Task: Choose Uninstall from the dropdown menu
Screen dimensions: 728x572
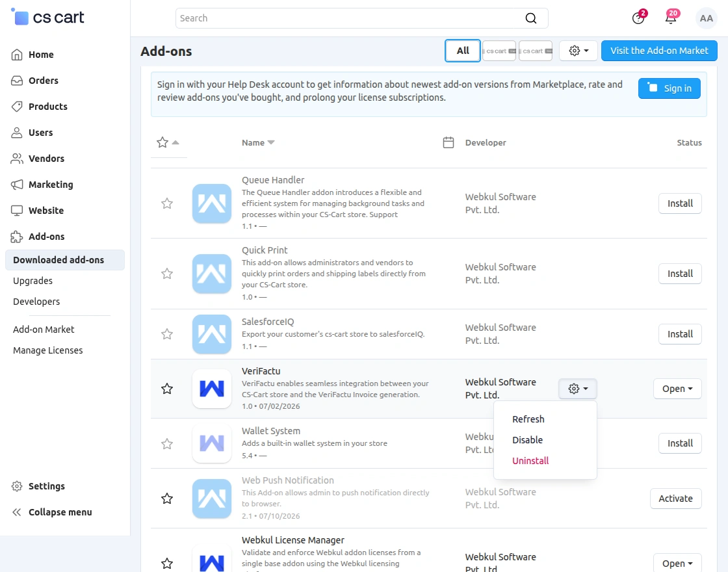Action: click(530, 461)
